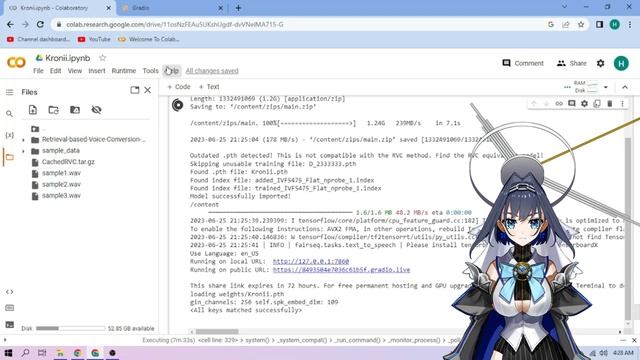Viewport: 640px width, 360px height.
Task: Close the Files panel
Action: tap(148, 90)
